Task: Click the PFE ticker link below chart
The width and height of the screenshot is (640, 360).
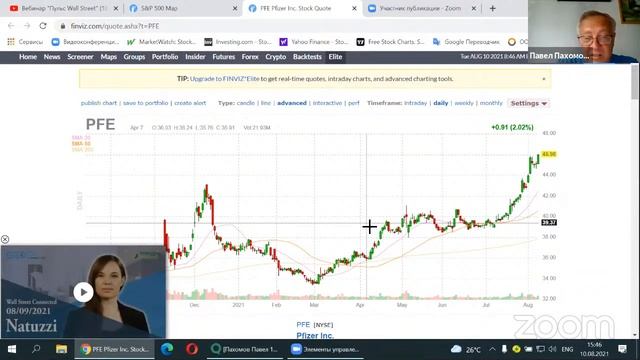Action: 303,324
